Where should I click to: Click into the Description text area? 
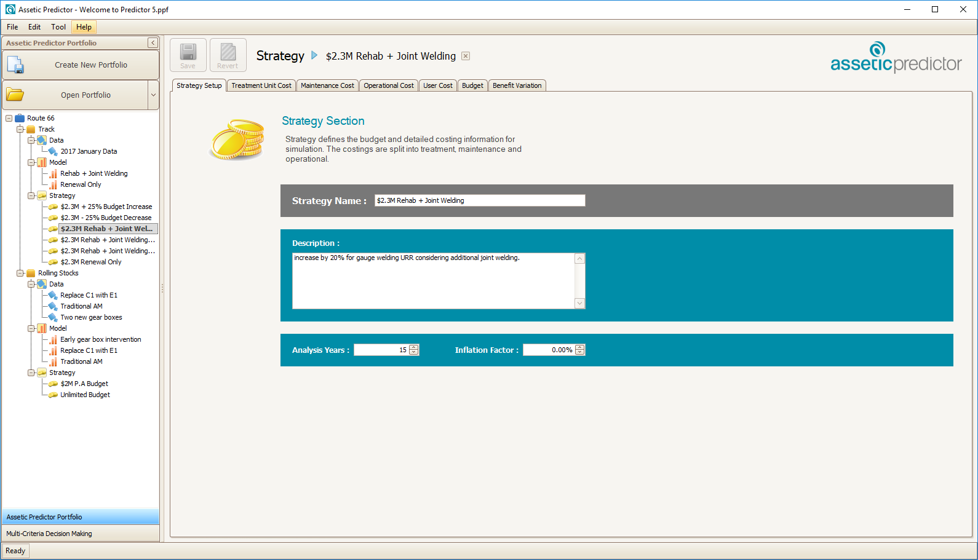pyautogui.click(x=434, y=281)
